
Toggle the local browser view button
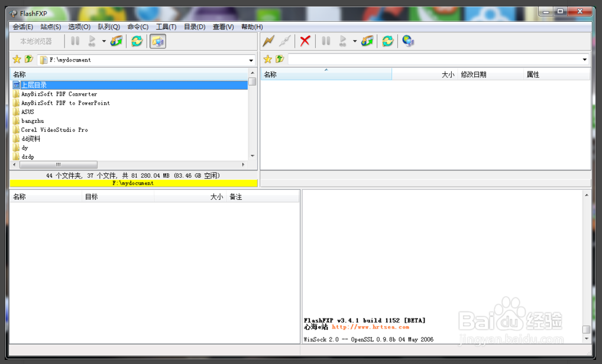point(158,41)
